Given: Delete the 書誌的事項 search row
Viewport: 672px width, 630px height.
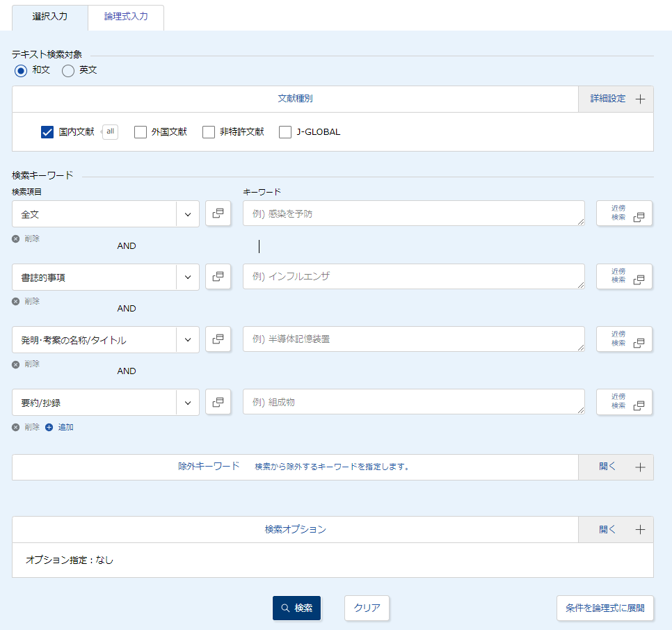Looking at the screenshot, I should [x=26, y=301].
